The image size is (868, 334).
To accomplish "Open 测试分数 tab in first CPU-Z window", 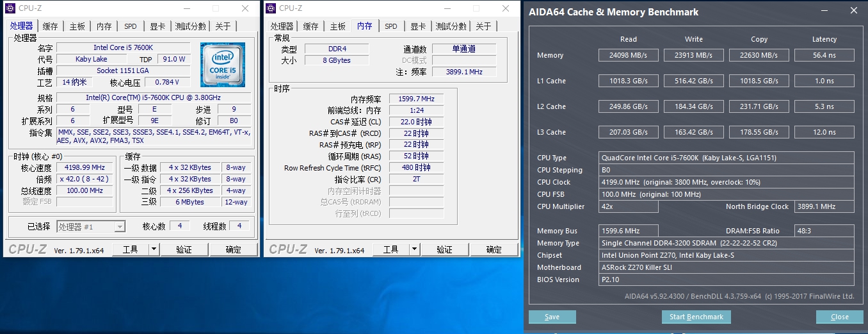I will click(190, 26).
